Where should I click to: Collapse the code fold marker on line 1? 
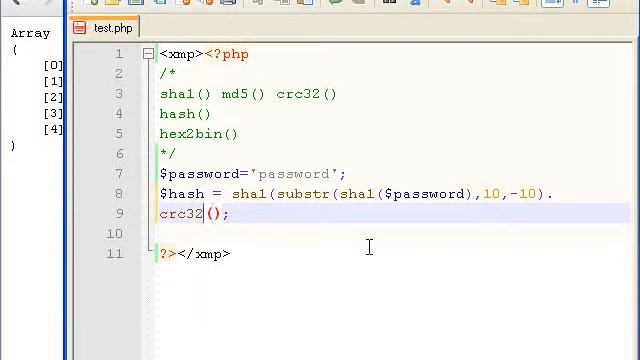(148, 54)
